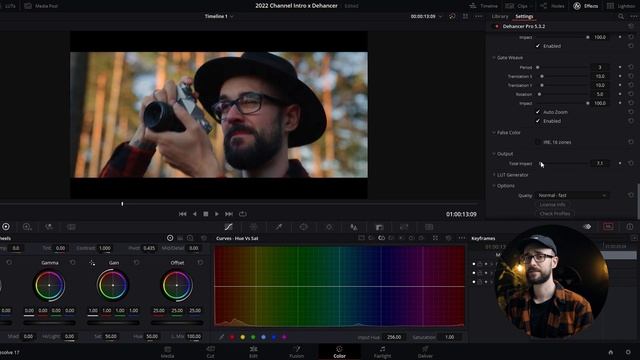This screenshot has height=360, width=640.
Task: Open viewer timecode dropdown arrow
Action: (440, 17)
